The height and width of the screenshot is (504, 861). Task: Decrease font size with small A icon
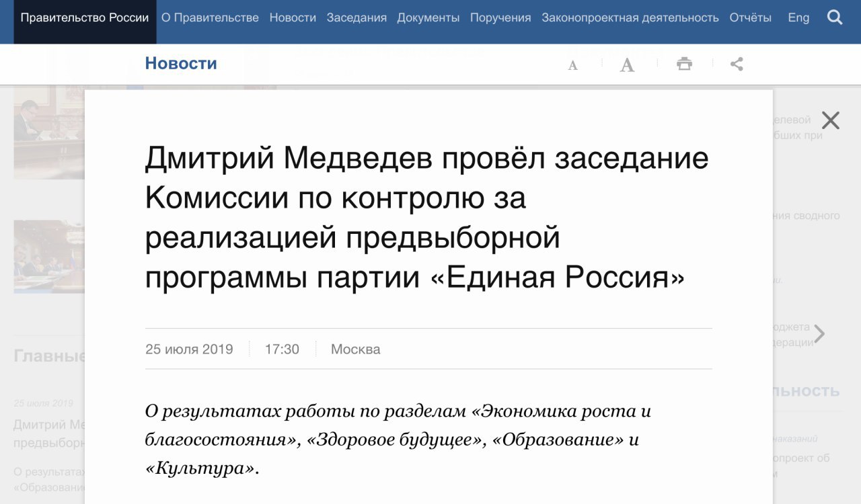click(572, 65)
